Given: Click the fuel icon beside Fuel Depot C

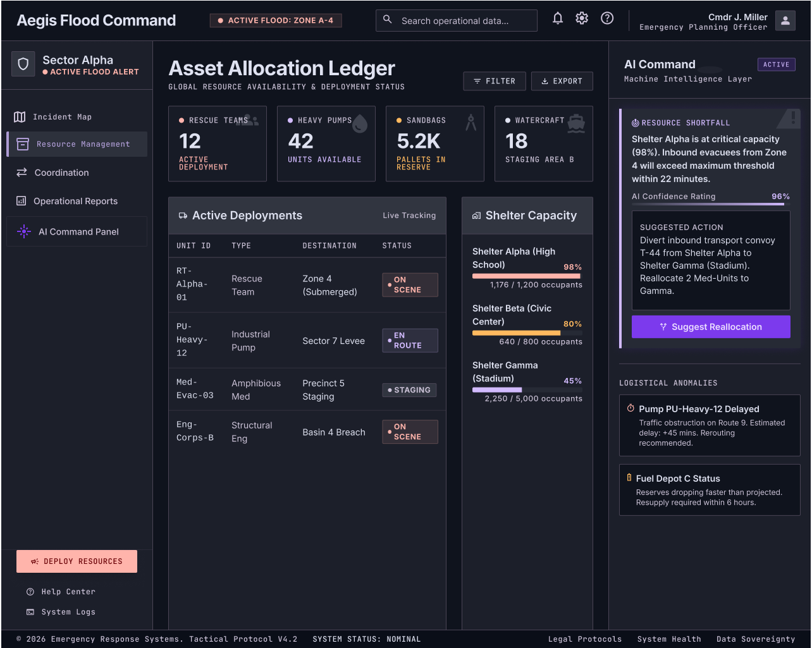Looking at the screenshot, I should coord(629,478).
